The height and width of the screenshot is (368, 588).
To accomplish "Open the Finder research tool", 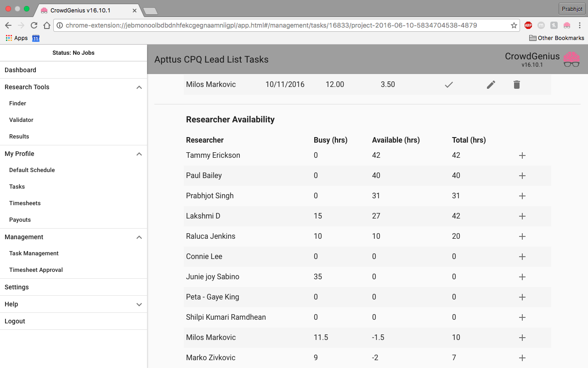I will [x=73, y=103].
